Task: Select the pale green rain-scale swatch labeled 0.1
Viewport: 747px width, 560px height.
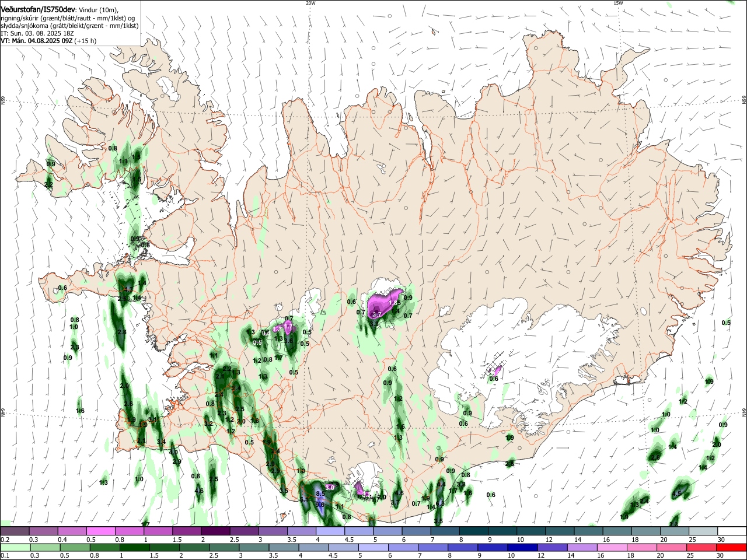Action: tap(16, 547)
